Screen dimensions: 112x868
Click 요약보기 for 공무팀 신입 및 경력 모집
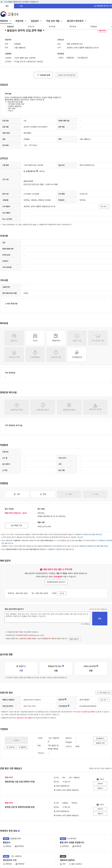point(100,809)
